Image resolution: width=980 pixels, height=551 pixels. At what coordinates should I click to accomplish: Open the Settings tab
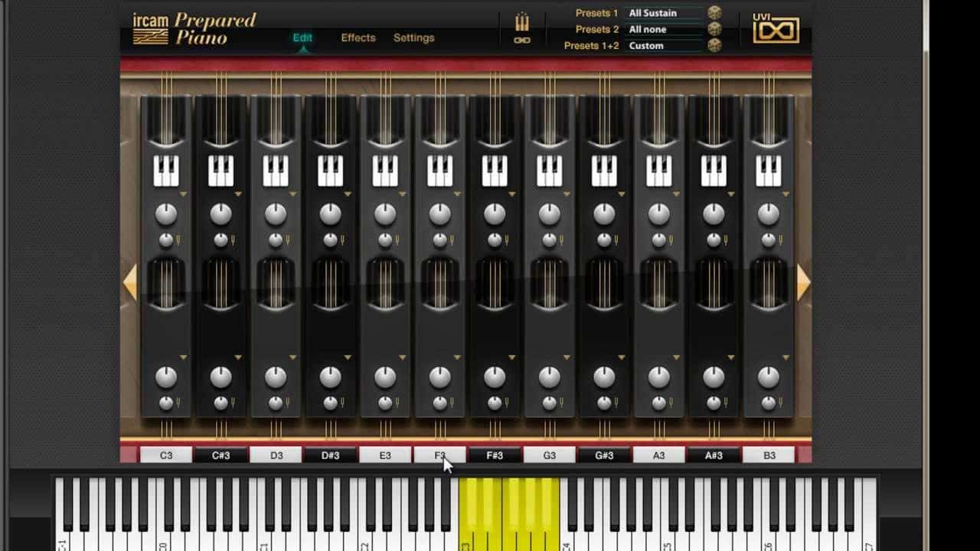[x=413, y=37]
